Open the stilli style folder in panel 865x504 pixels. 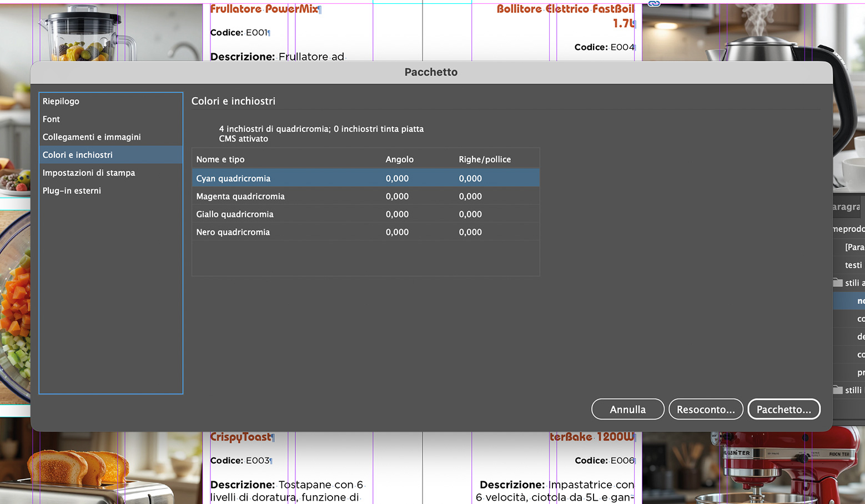[849, 390]
